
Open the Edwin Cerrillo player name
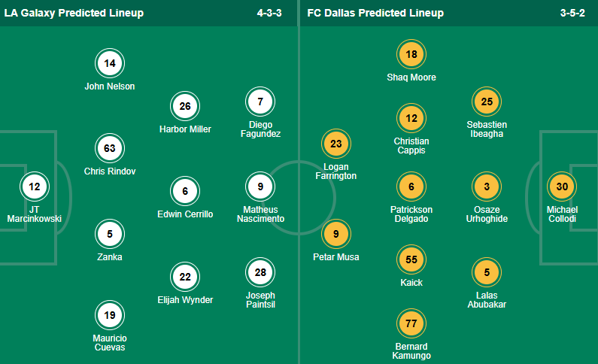tap(185, 214)
